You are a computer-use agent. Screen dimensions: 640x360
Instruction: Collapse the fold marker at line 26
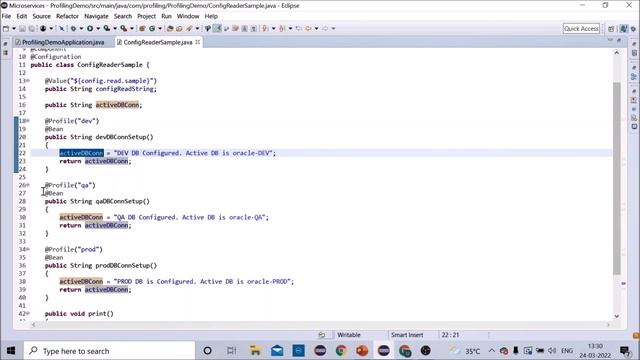[x=28, y=185]
